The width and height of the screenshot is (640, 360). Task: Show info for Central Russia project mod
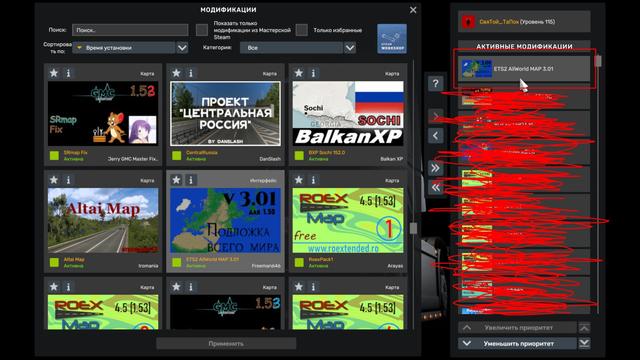pyautogui.click(x=191, y=73)
